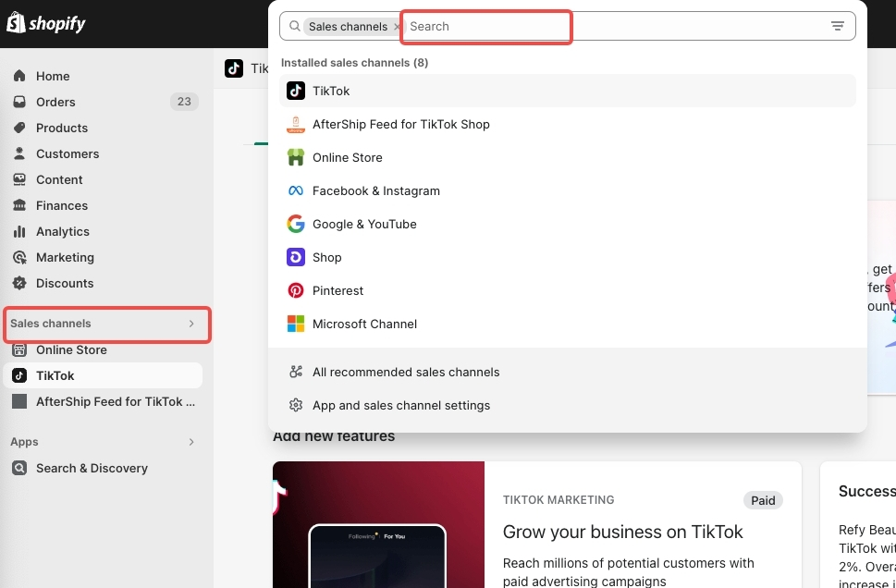Open search filter options icon

(x=838, y=26)
